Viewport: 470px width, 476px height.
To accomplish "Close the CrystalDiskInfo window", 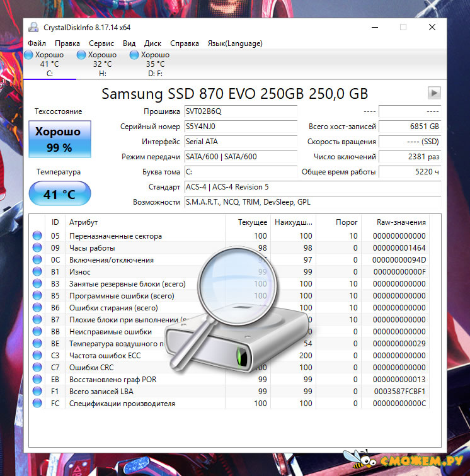I will [432, 27].
